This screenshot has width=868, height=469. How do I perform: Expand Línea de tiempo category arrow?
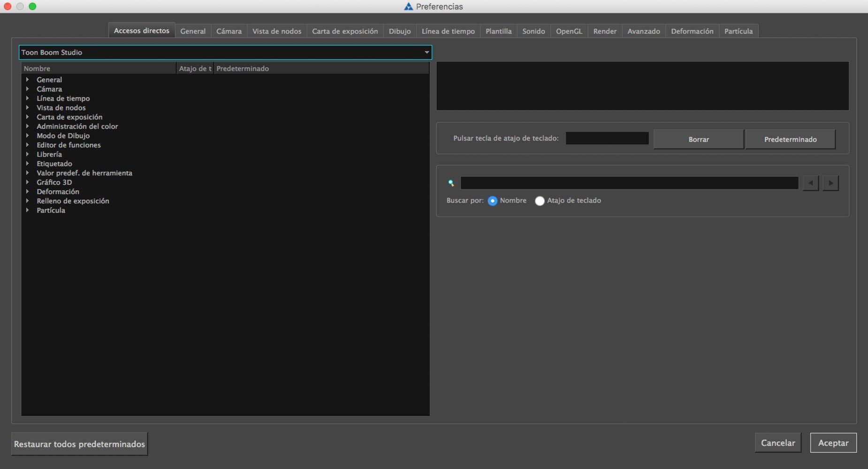pos(28,98)
